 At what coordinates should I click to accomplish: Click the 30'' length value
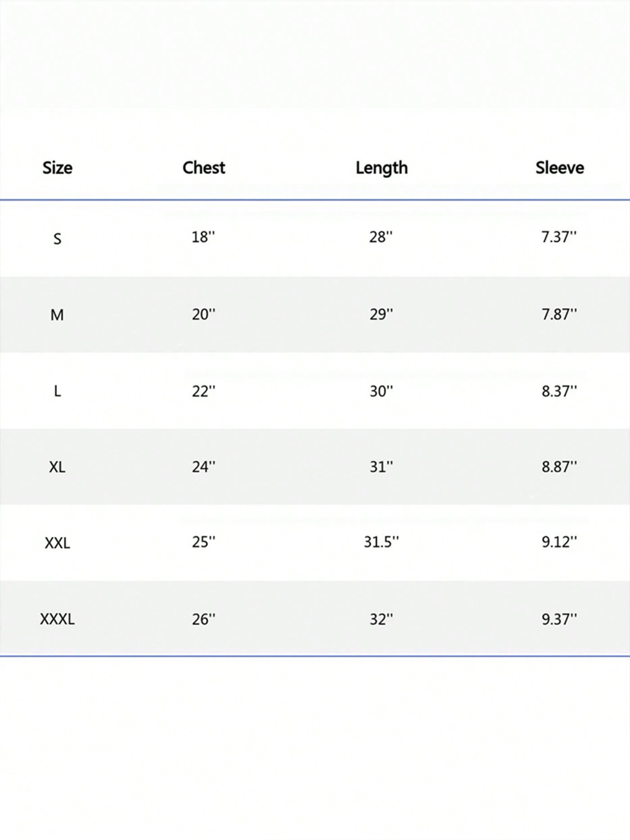coord(381,391)
